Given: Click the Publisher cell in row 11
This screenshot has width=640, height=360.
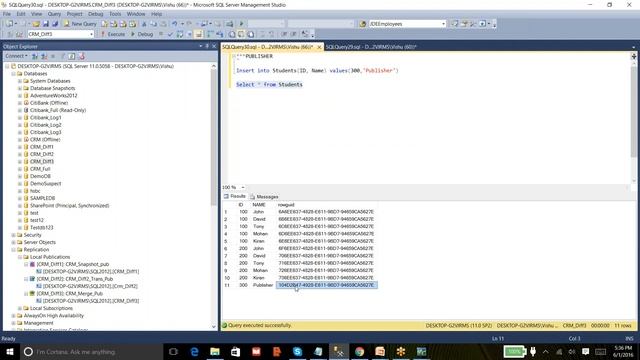Looking at the screenshot, I should pyautogui.click(x=262, y=285).
